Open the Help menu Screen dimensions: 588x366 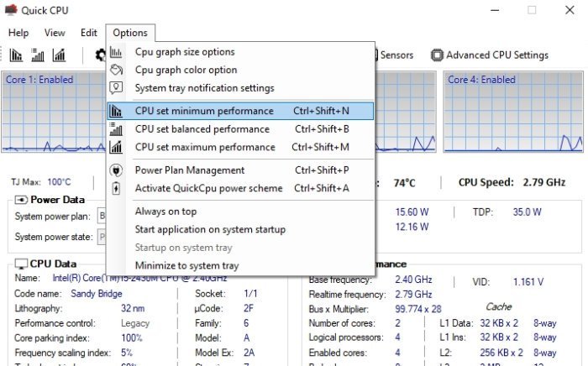(x=18, y=33)
